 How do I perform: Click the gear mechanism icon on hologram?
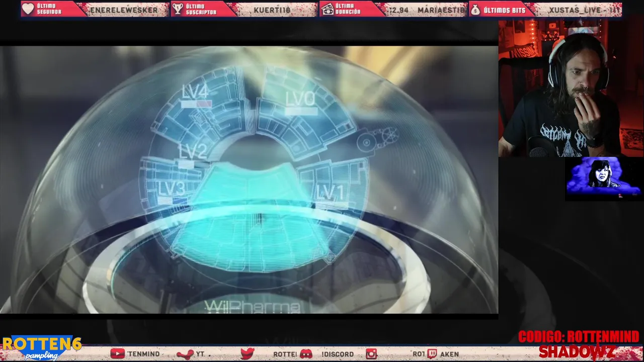tap(378, 139)
